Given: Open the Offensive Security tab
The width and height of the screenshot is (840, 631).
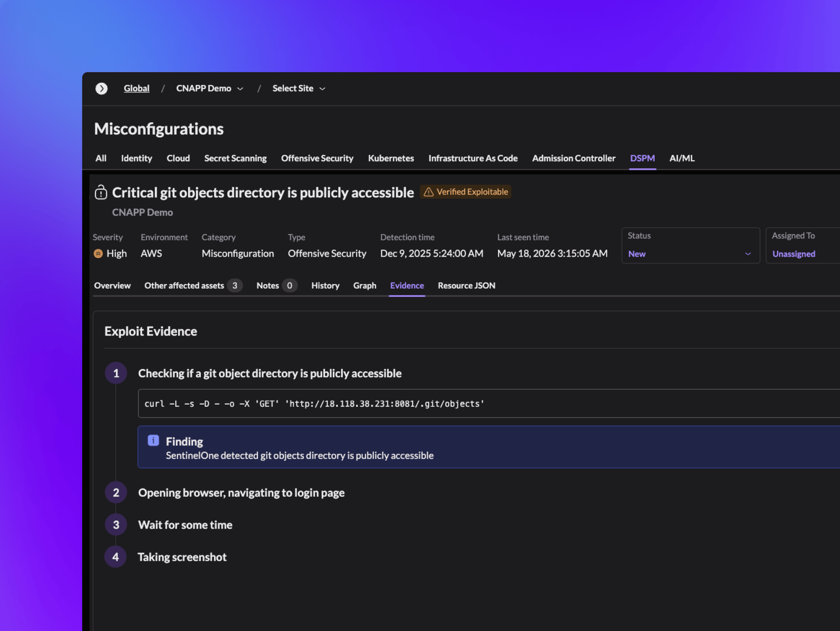Looking at the screenshot, I should click(x=317, y=159).
